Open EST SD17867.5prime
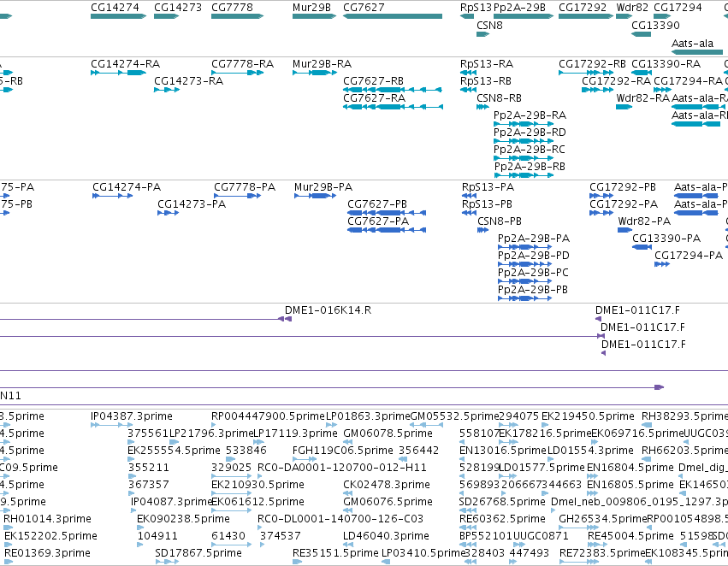This screenshot has width=728, height=566. click(198, 554)
